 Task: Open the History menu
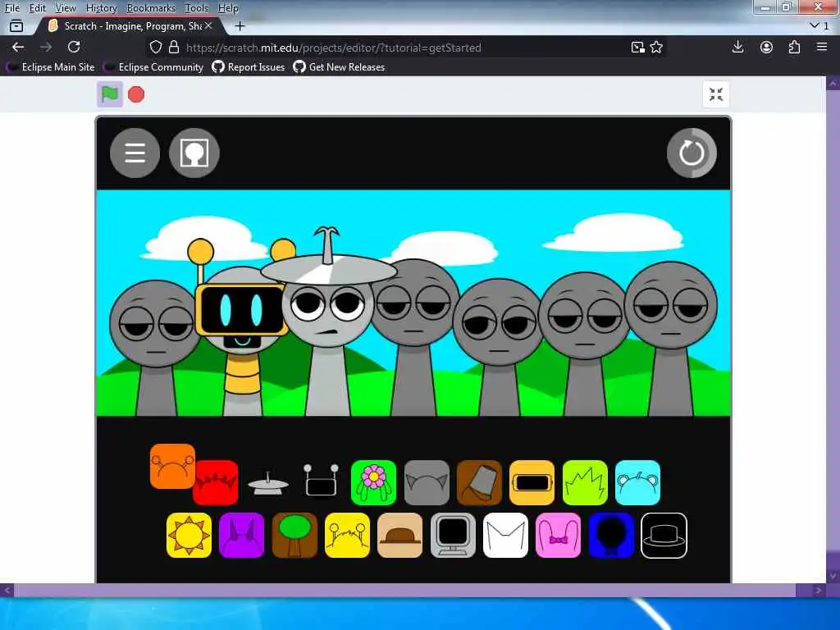pos(101,8)
